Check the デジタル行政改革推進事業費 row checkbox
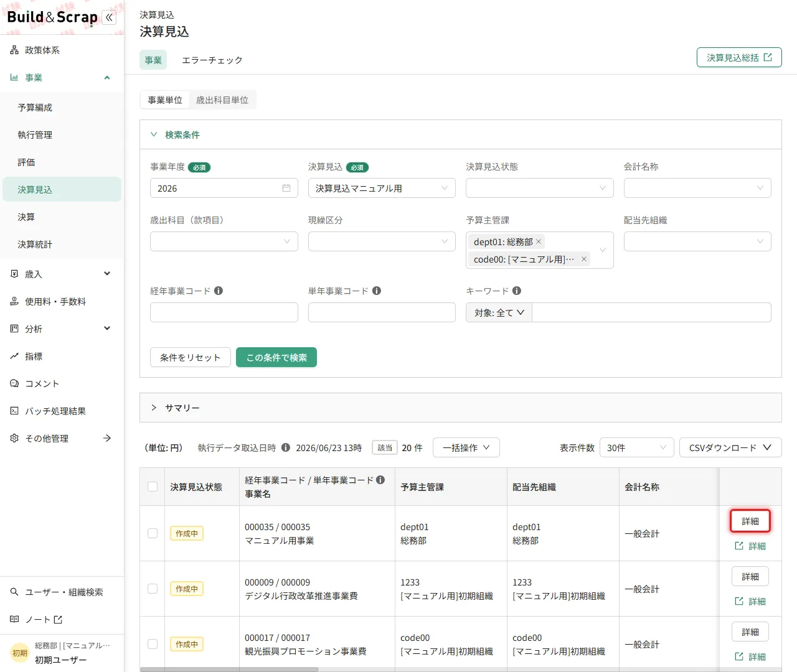The image size is (797, 672). [153, 589]
